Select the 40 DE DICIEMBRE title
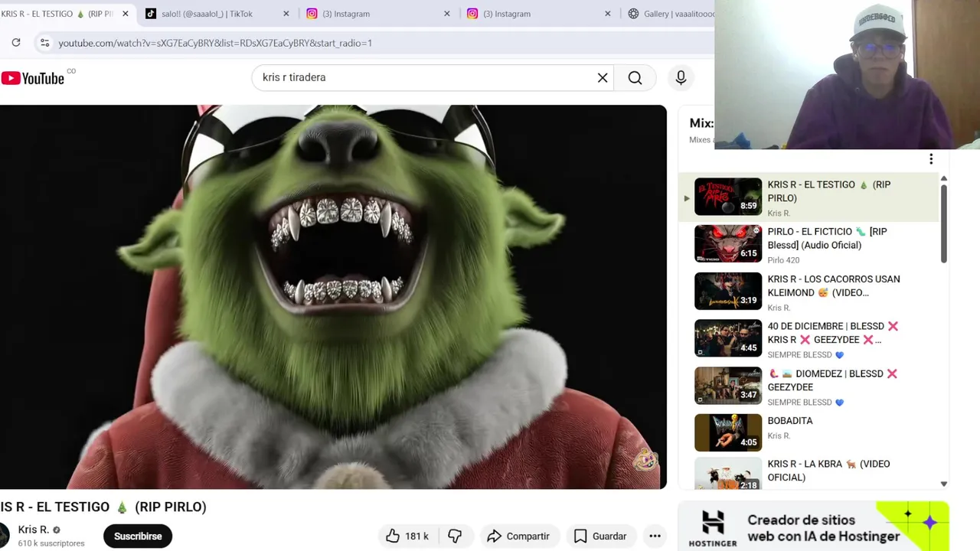The height and width of the screenshot is (551, 980). 833,333
